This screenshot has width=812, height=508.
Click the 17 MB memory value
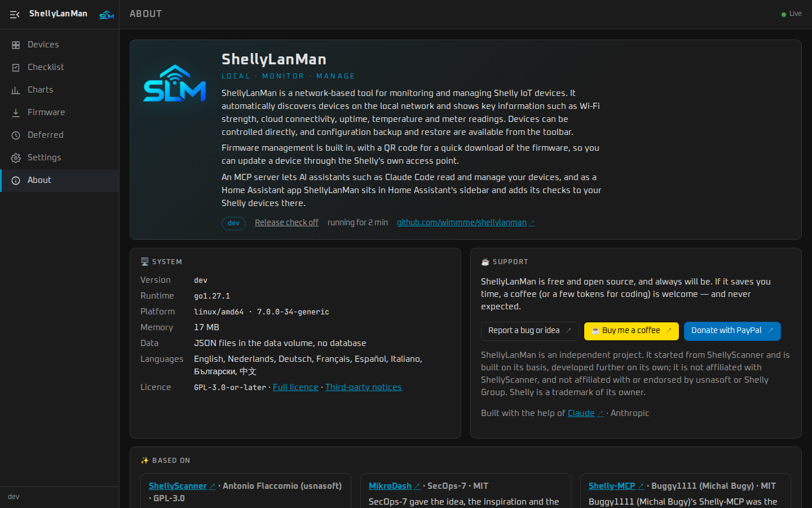click(x=206, y=327)
